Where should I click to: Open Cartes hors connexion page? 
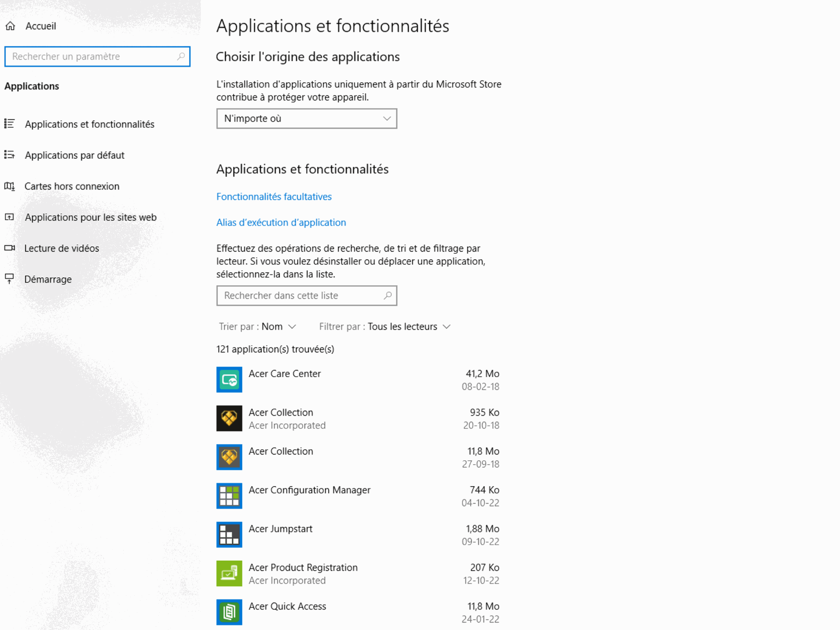[72, 186]
